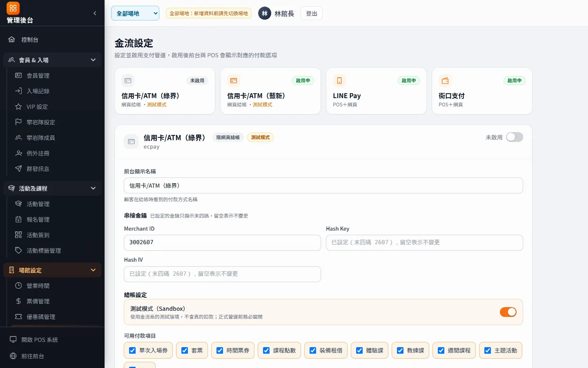This screenshot has width=588, height=368.
Task: Uncheck the 時間票券 checkbox
Action: (x=220, y=350)
